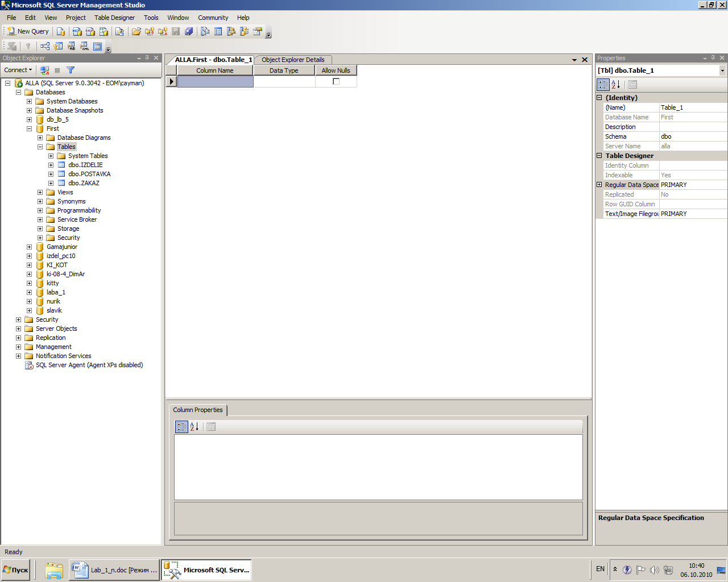Select Alphabetical sort in Properties panel
The width and height of the screenshot is (728, 582).
616,85
